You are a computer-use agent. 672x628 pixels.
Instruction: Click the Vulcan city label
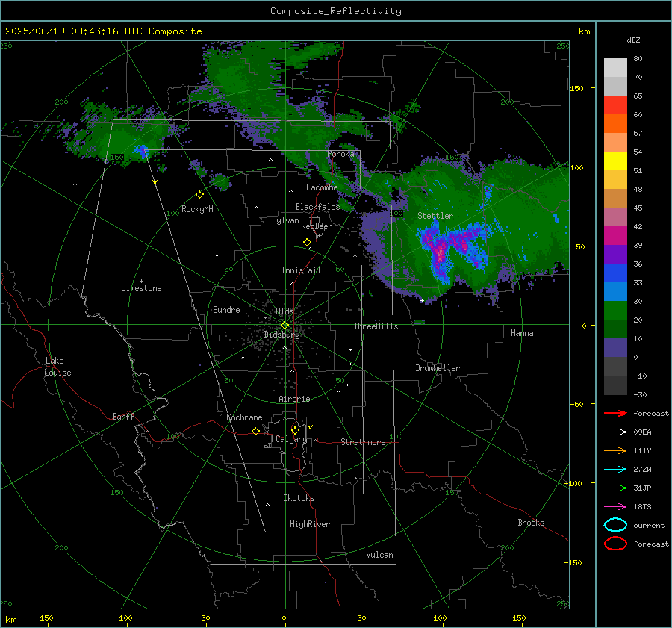379,555
